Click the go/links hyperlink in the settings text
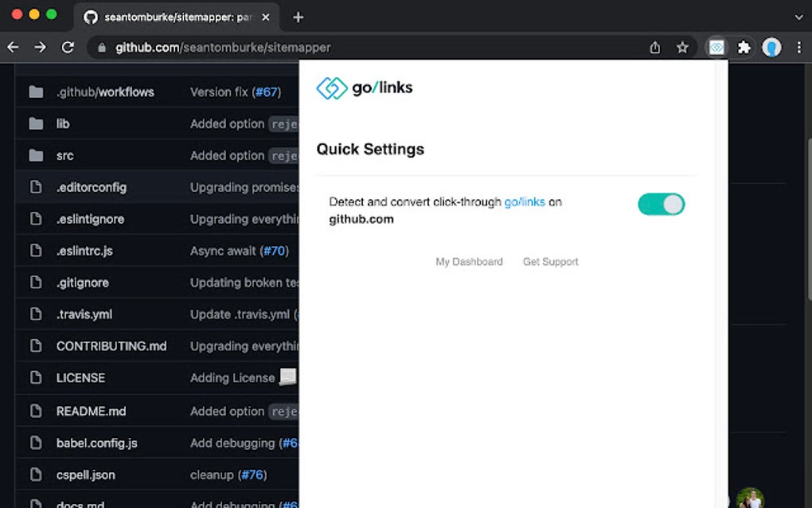The image size is (812, 508). tap(525, 201)
